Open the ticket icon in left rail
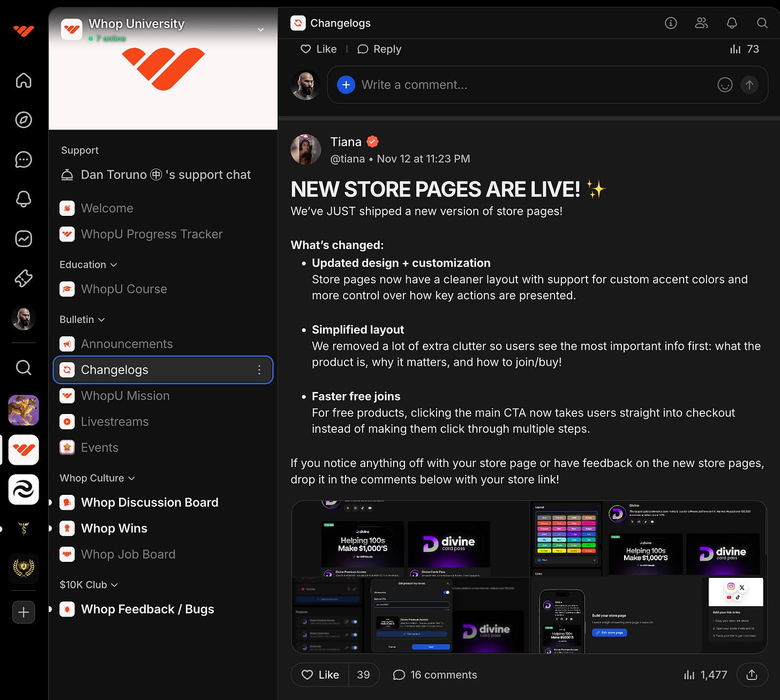This screenshot has width=780, height=700. click(x=24, y=279)
